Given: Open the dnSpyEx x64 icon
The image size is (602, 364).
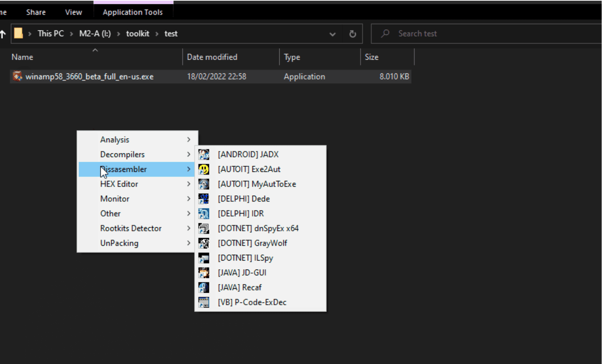Looking at the screenshot, I should pos(204,229).
